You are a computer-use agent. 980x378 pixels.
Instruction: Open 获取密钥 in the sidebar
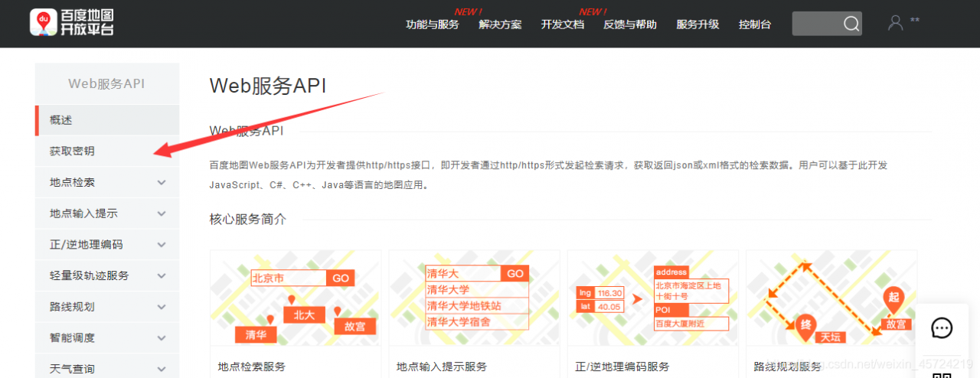[x=107, y=152]
